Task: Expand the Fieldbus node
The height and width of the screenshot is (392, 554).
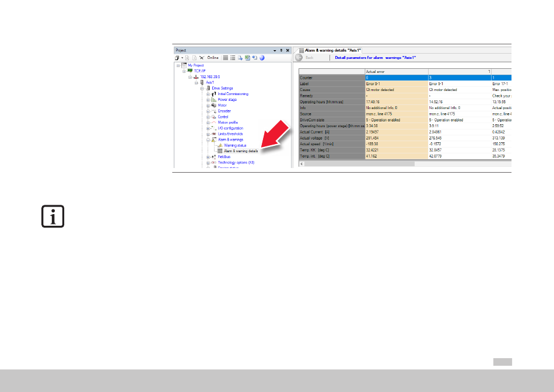Action: click(208, 157)
